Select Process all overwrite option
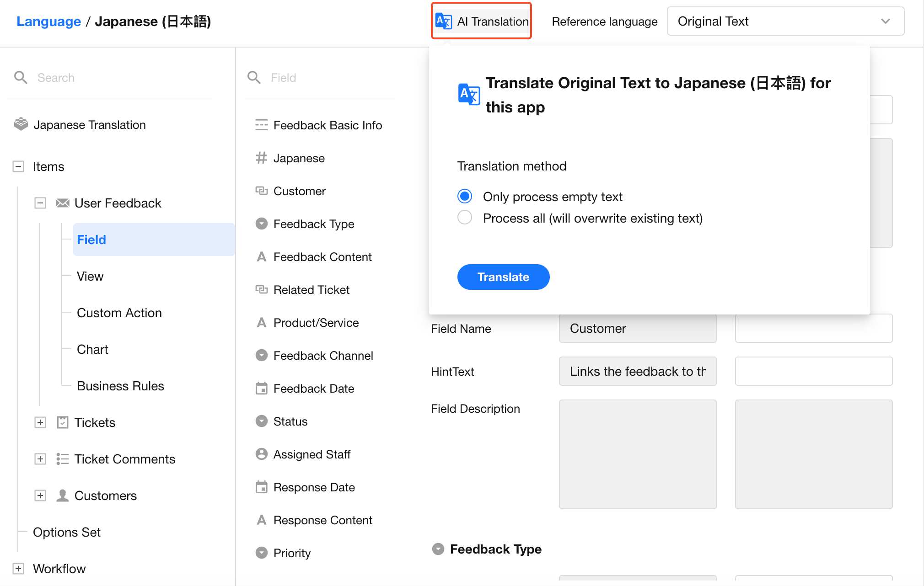The height and width of the screenshot is (586, 924). coord(465,218)
